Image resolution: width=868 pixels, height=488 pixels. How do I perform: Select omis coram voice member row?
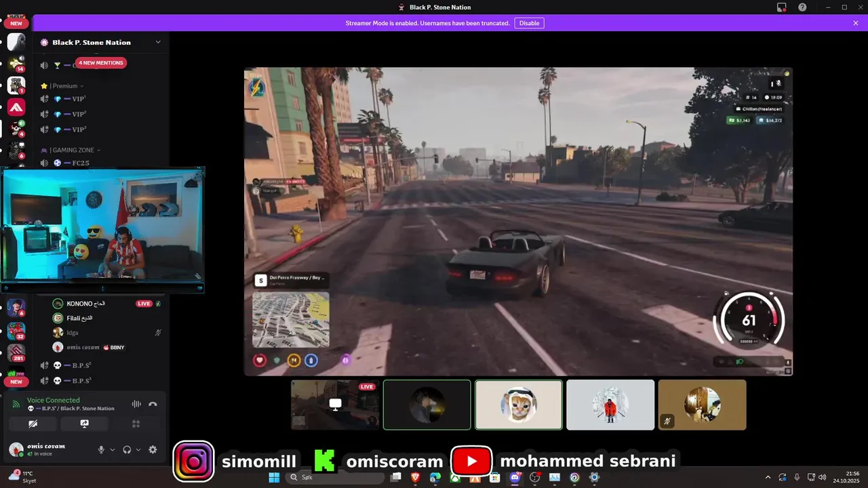[x=107, y=347]
